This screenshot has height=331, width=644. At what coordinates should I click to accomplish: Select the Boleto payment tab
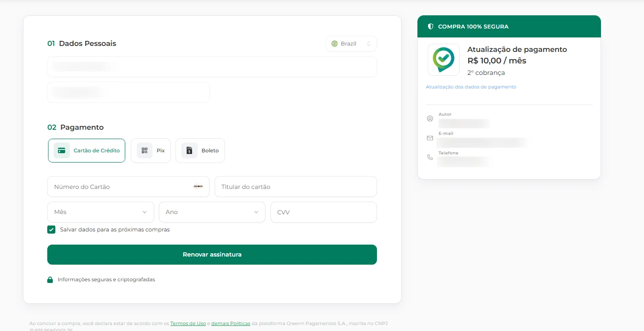(200, 151)
